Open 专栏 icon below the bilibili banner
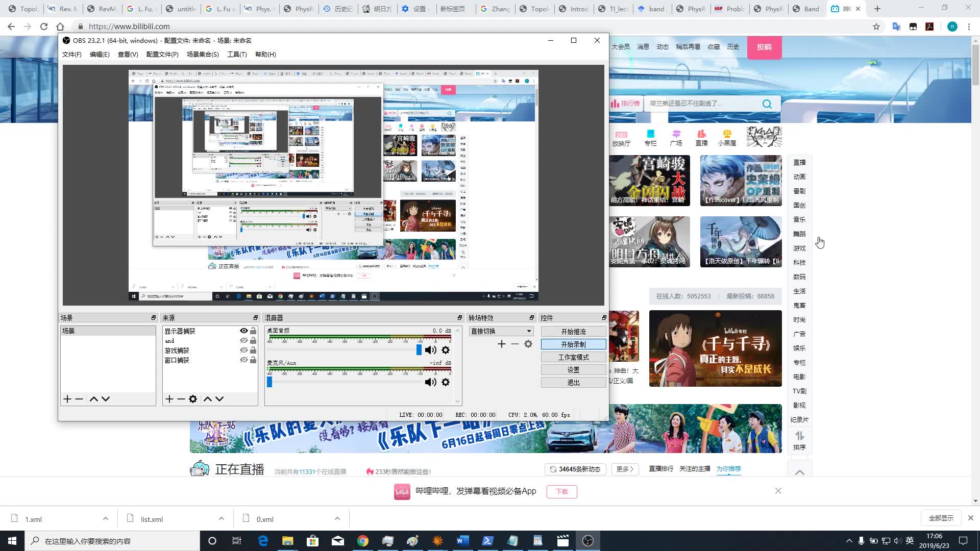Image resolution: width=980 pixels, height=551 pixels. pos(650,138)
